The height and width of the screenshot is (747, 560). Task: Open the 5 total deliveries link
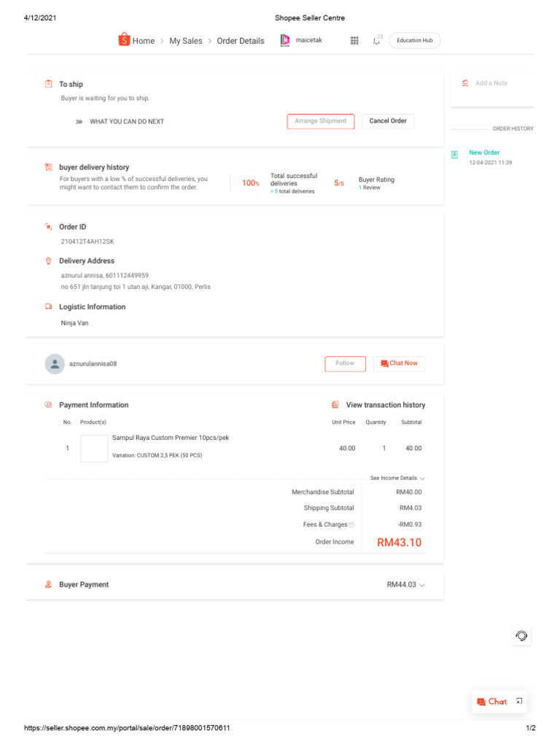coord(293,192)
